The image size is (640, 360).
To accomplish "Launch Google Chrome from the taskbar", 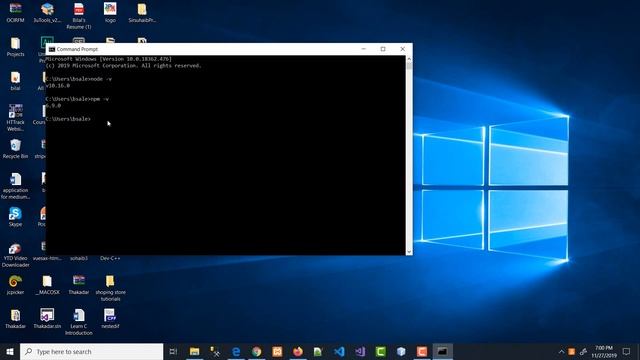I will click(257, 351).
